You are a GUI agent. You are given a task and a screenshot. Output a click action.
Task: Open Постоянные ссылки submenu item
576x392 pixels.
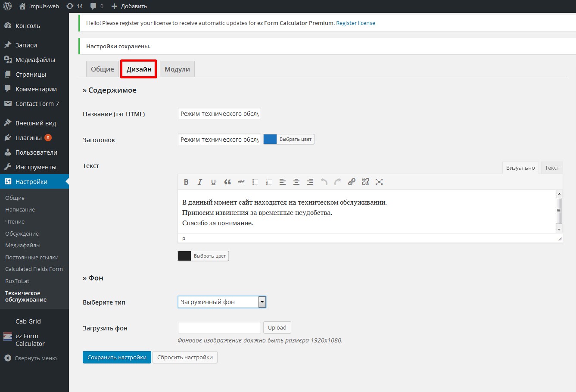click(32, 257)
